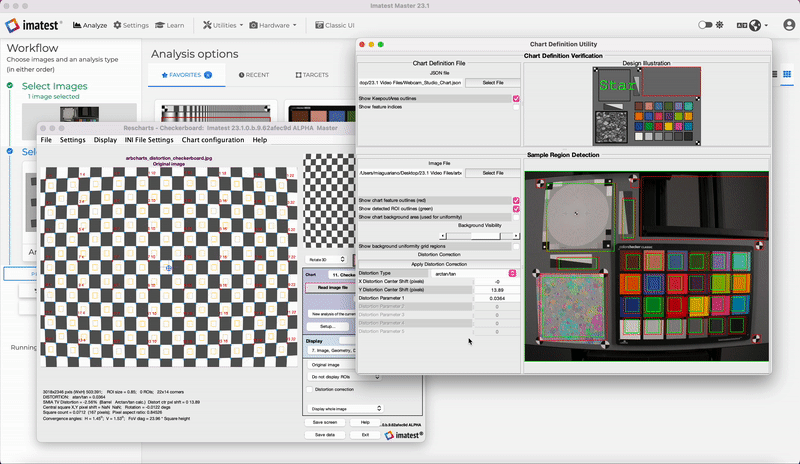Open File menu in Rescharts window
Screen dimensions: 800x464
46,140
